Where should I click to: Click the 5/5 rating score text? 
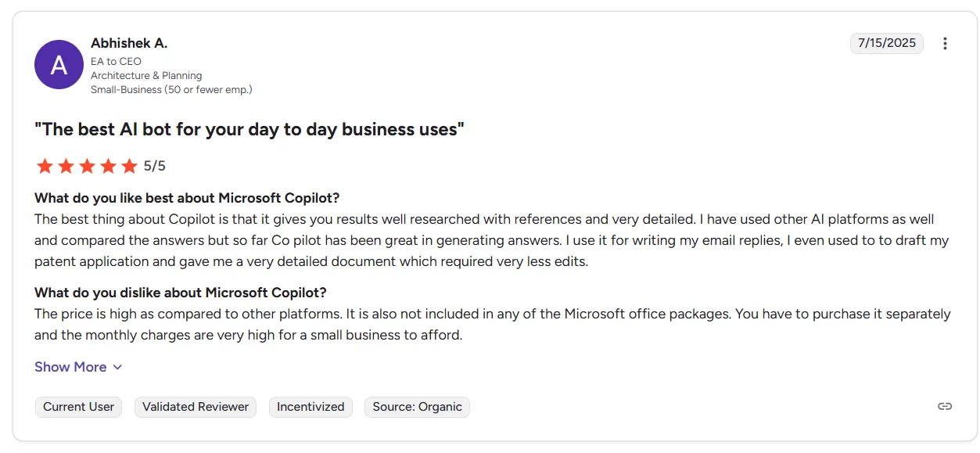click(155, 166)
